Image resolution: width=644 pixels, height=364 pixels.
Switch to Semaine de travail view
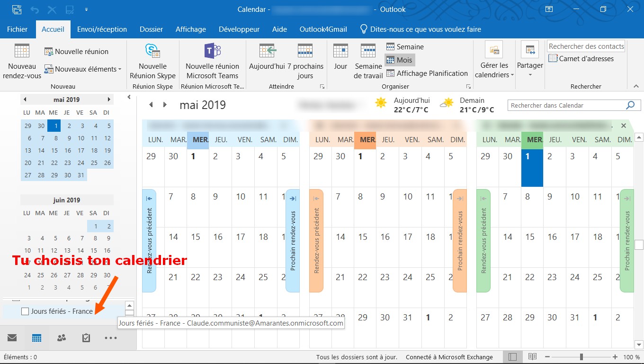point(368,62)
